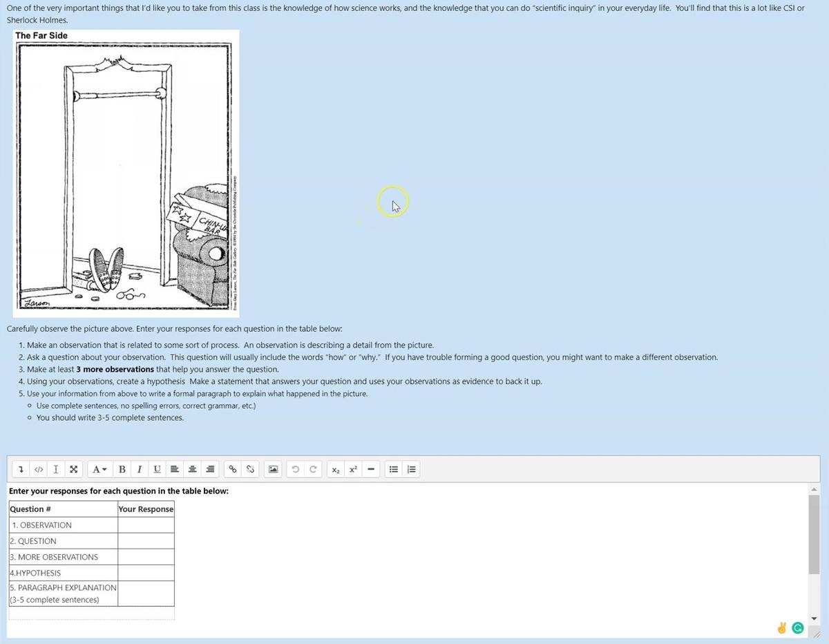Click the insert link icon
829x644 pixels.
coord(233,469)
